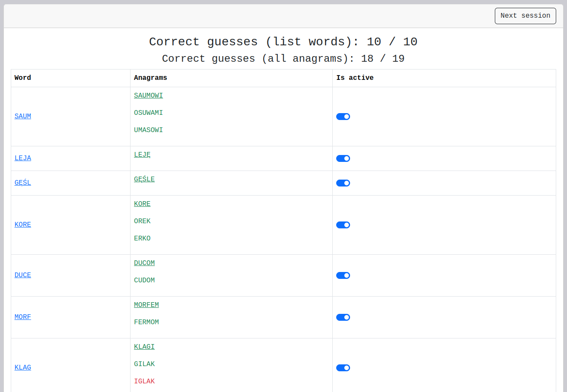Open the MORF word link
Image resolution: width=567 pixels, height=392 pixels.
[x=23, y=317]
